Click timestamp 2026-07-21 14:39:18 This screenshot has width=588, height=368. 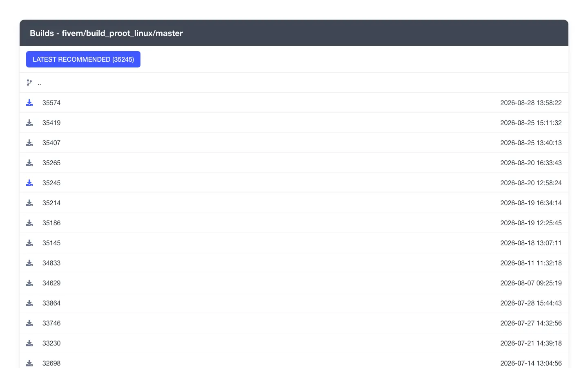pyautogui.click(x=531, y=343)
